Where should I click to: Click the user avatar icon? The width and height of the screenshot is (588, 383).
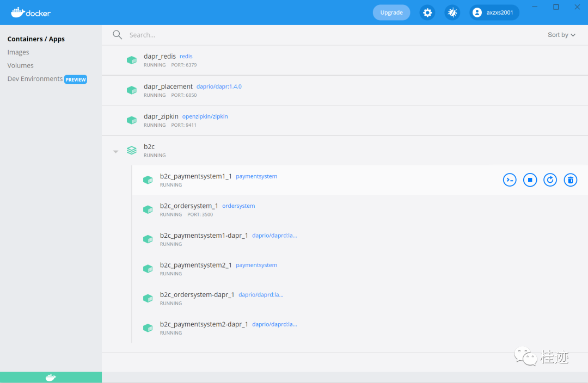[477, 13]
